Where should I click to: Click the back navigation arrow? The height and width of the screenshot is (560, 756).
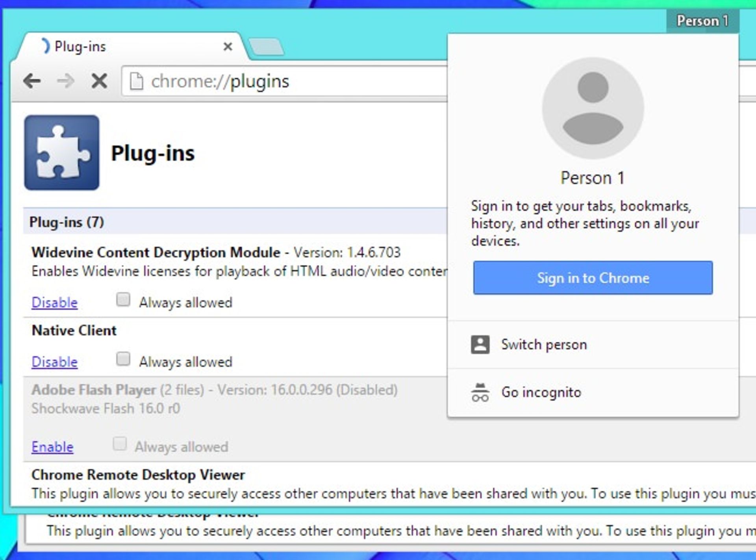pos(32,81)
